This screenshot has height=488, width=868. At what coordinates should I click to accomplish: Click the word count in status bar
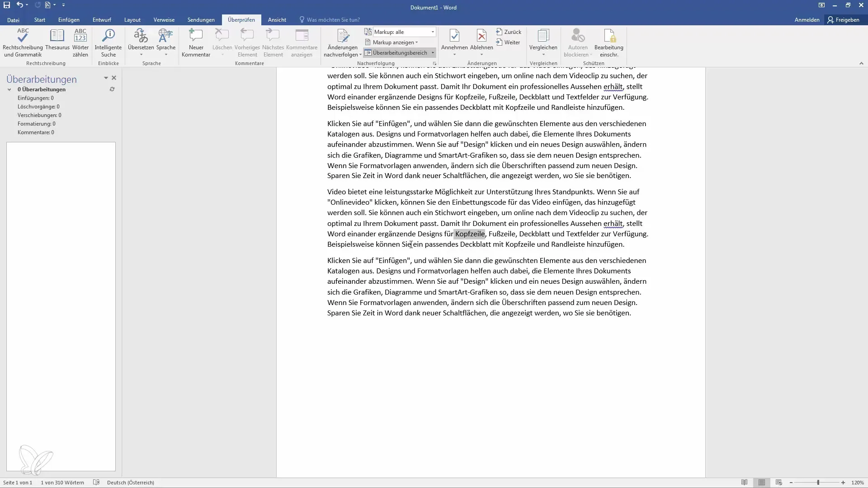(62, 483)
